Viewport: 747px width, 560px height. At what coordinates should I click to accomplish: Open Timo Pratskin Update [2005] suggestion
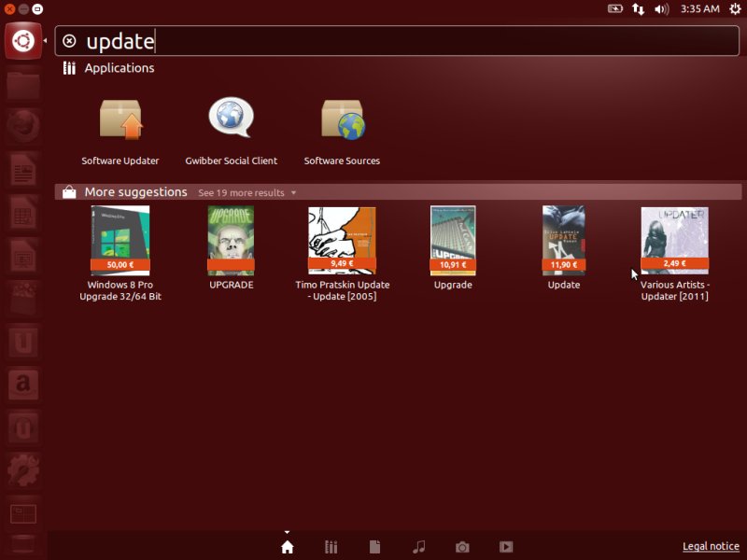coord(342,253)
